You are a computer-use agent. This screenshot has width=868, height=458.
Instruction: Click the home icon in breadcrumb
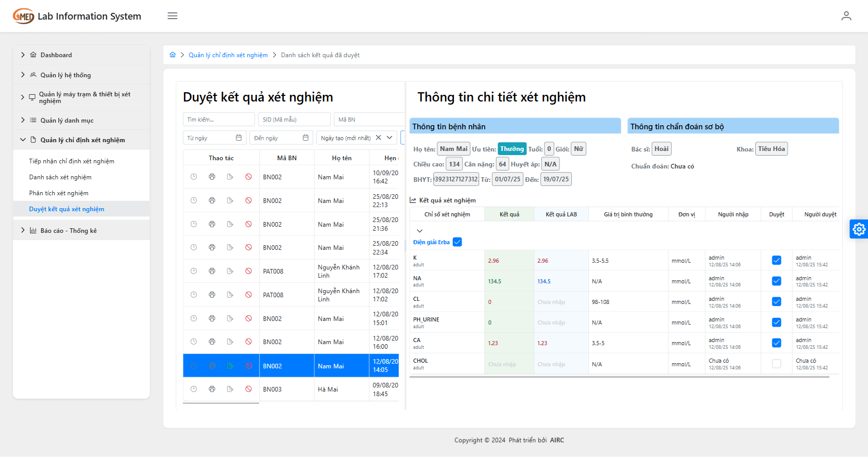[x=173, y=55]
